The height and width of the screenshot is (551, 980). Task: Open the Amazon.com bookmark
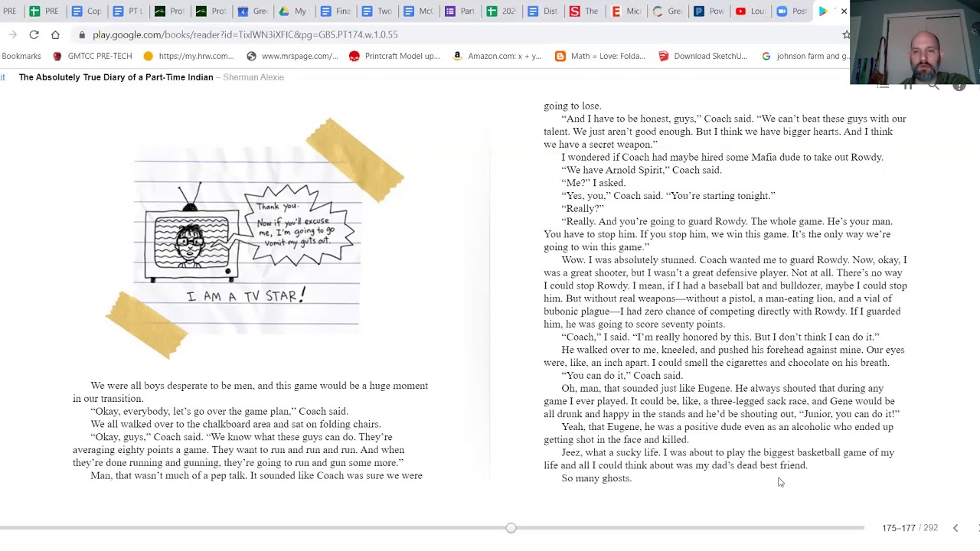[x=498, y=56]
